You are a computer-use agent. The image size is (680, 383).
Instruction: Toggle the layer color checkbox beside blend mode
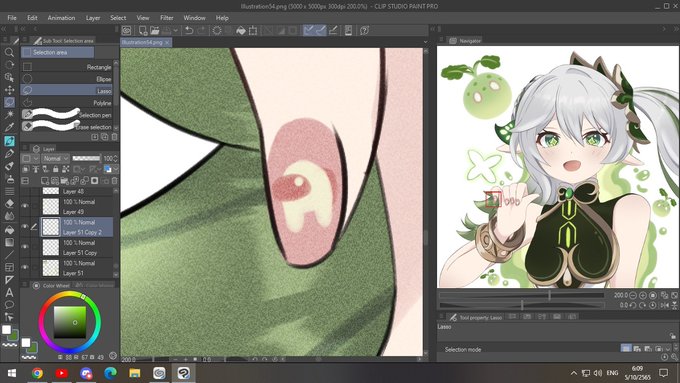click(x=27, y=158)
